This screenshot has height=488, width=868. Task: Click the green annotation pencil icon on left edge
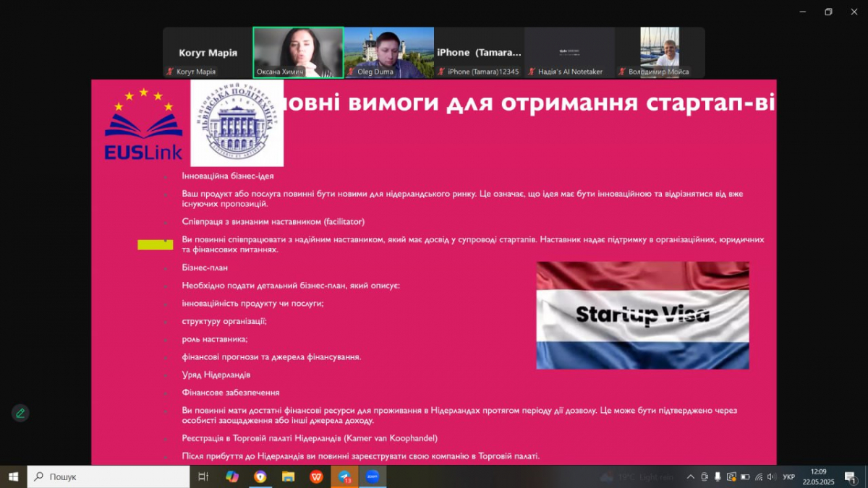(20, 413)
